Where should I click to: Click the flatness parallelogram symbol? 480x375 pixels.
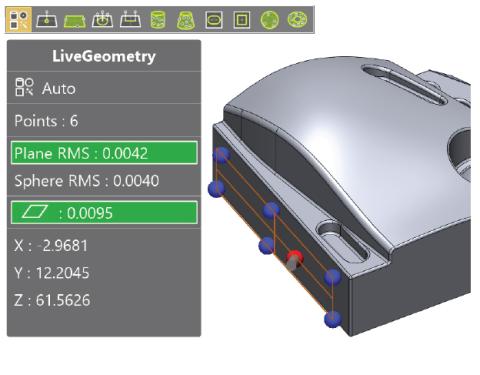[34, 212]
